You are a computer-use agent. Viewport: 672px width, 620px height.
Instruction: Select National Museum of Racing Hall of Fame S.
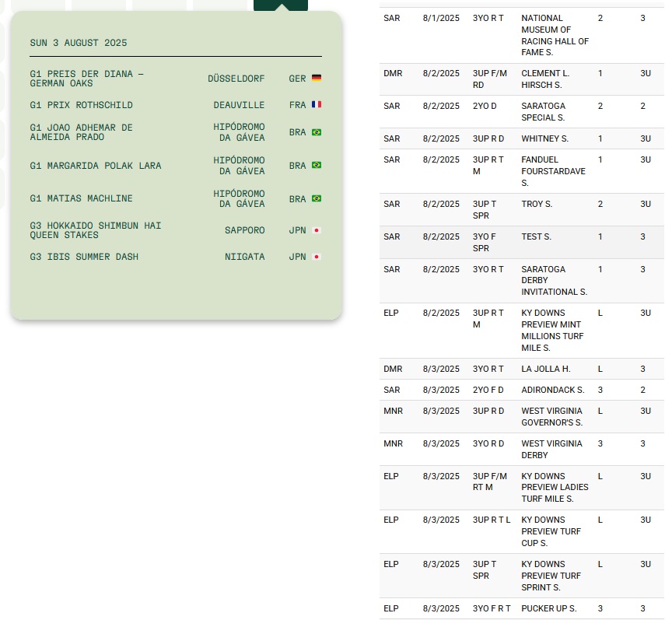point(555,35)
